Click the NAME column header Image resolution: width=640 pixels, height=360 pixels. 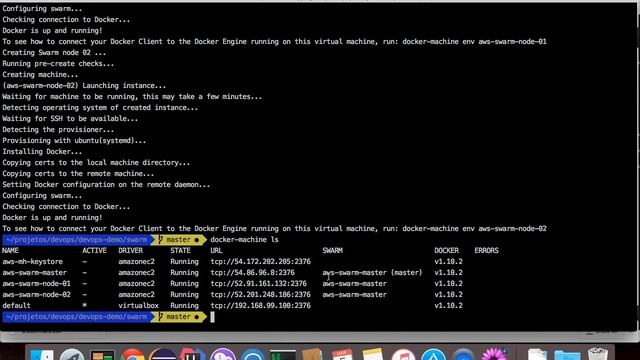click(x=10, y=251)
